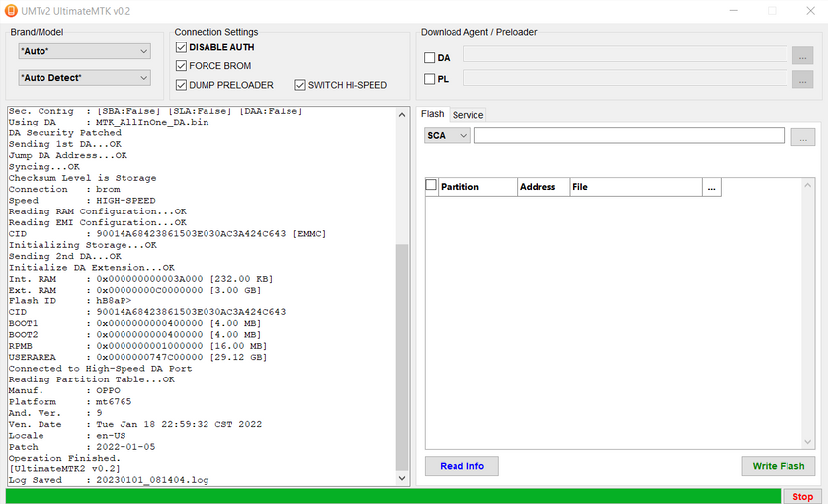Click the DA file path field
The image size is (828, 504).
pyautogui.click(x=625, y=55)
